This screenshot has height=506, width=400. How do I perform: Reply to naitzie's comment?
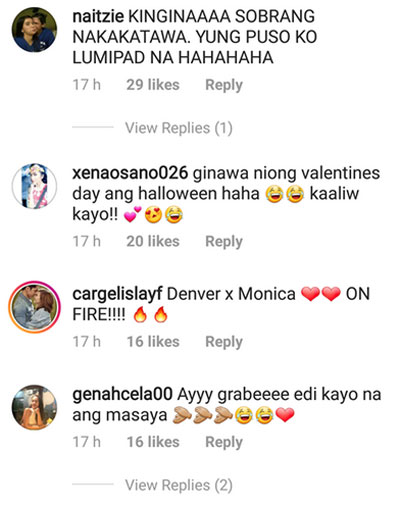[x=224, y=85]
